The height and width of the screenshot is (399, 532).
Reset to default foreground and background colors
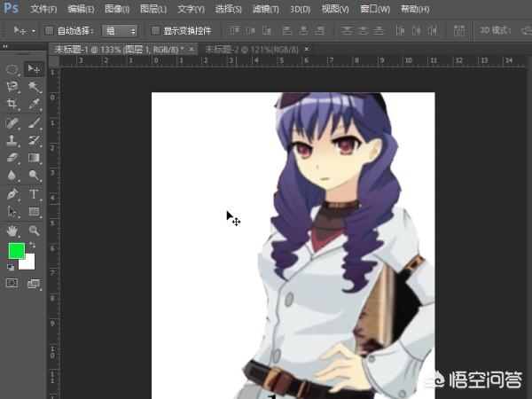11,268
